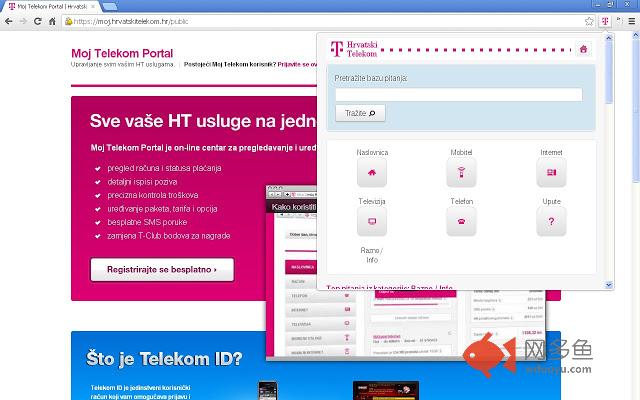Click the Prijavite se link
This screenshot has height=400, width=640.
click(297, 64)
